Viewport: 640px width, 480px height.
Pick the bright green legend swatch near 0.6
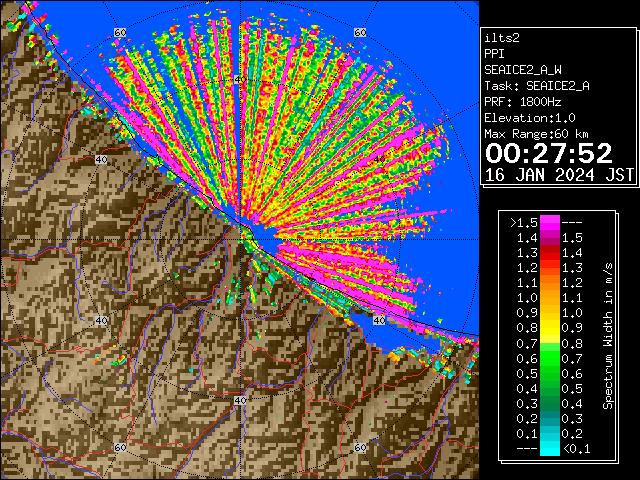550,358
